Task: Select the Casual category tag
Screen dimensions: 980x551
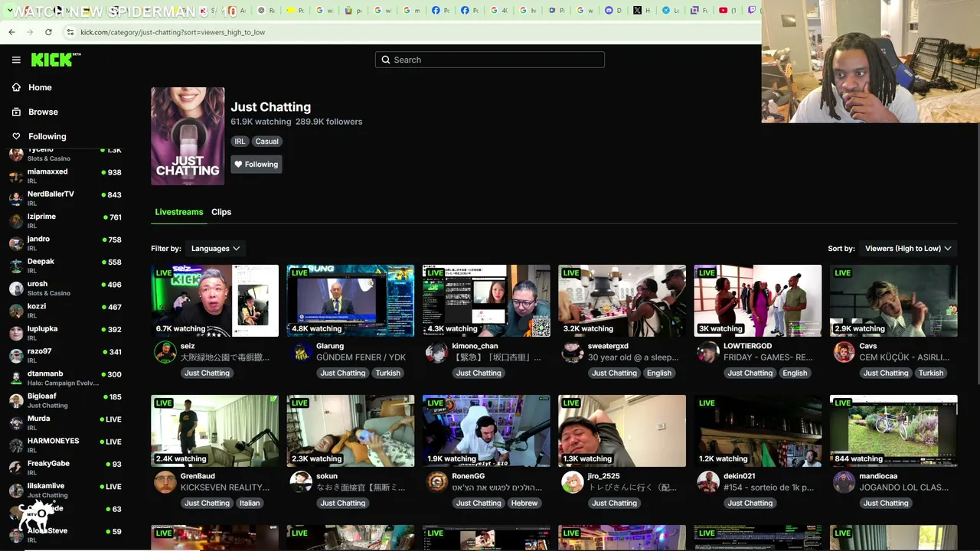Action: click(267, 142)
